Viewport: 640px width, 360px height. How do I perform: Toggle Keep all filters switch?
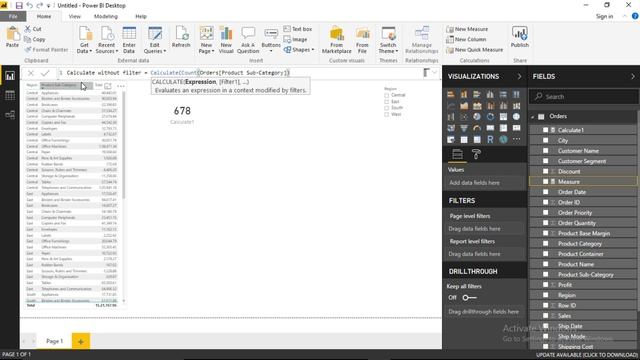tap(469, 298)
